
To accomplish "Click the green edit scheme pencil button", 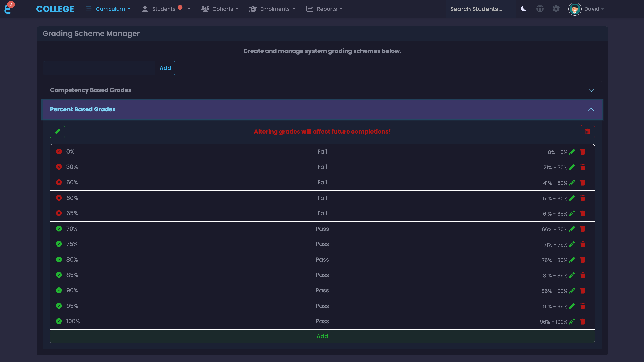I will pyautogui.click(x=57, y=131).
